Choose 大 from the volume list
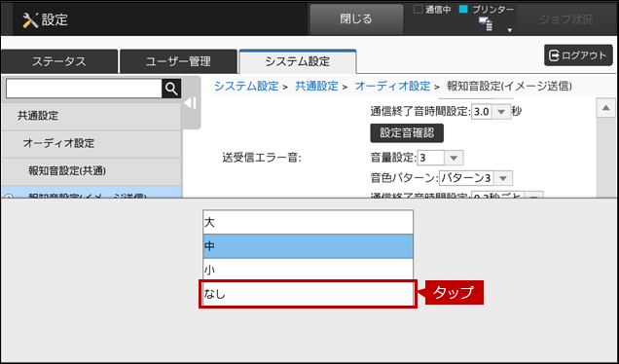 308,222
